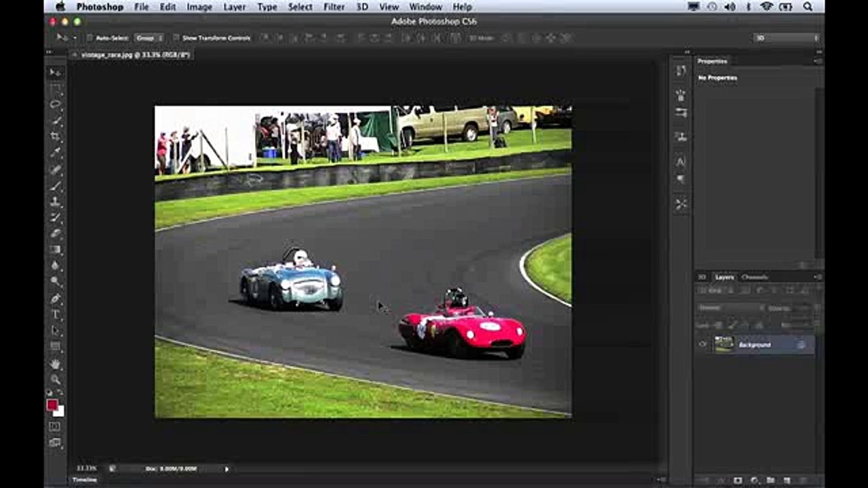Open the layer blend mode dropdown
The width and height of the screenshot is (868, 488).
tap(731, 308)
